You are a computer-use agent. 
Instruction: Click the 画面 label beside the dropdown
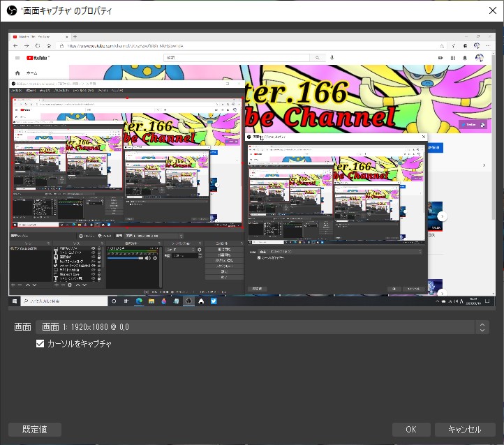[22, 327]
